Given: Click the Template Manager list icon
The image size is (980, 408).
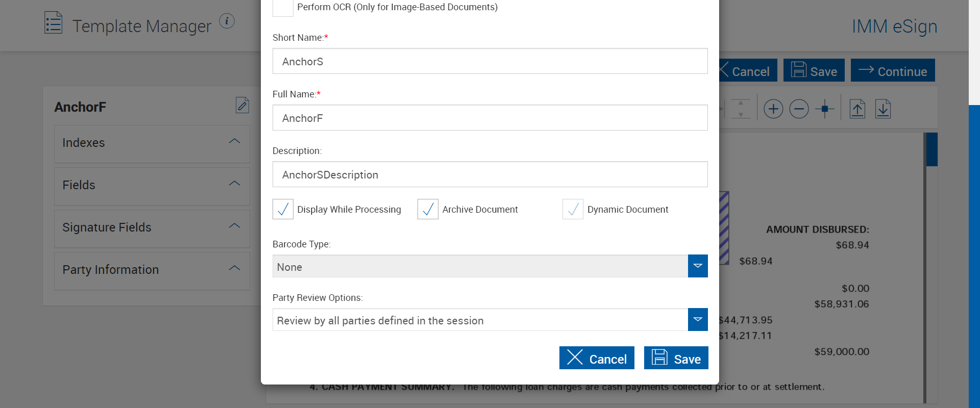Looking at the screenshot, I should coord(54,23).
